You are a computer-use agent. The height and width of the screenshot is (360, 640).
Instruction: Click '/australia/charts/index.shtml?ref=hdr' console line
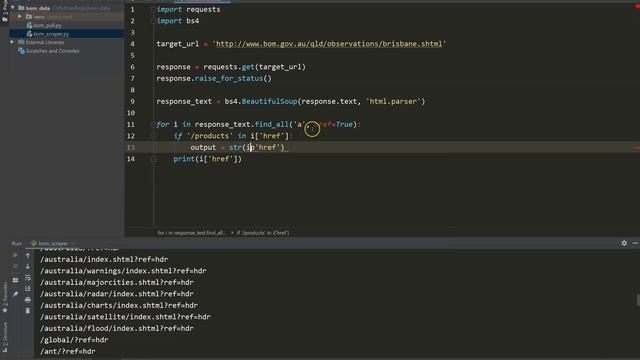coord(119,305)
